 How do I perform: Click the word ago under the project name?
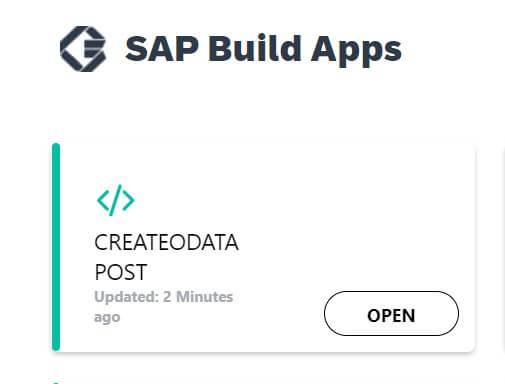click(x=107, y=317)
